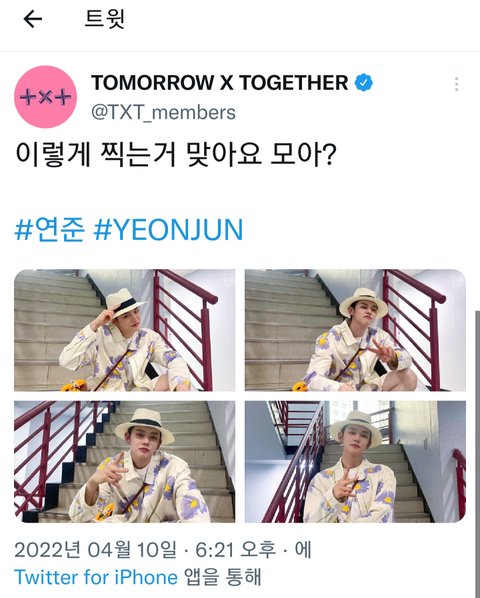Image resolution: width=480 pixels, height=598 pixels.
Task: Click the 트윗 header title
Action: pos(104,19)
